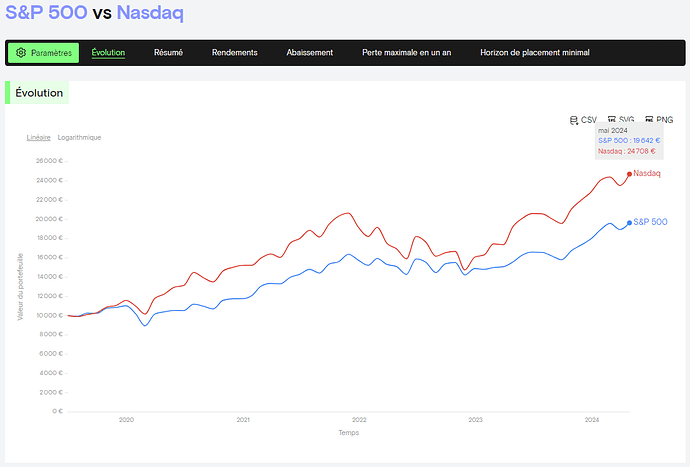Click the PNG image export icon

point(649,119)
